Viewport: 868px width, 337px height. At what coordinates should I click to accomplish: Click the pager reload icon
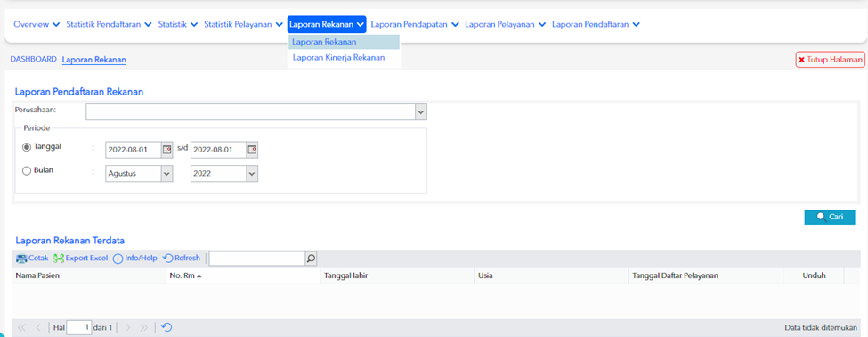coord(166,327)
